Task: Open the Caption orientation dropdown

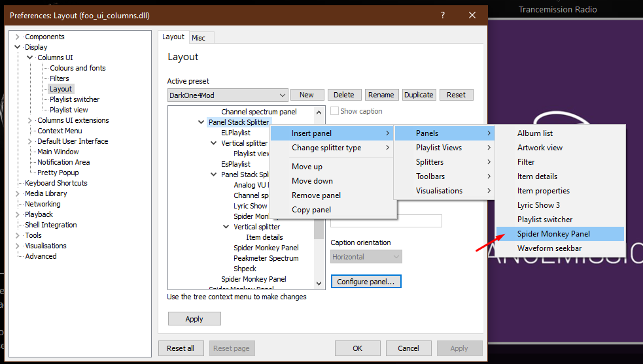Action: click(366, 257)
